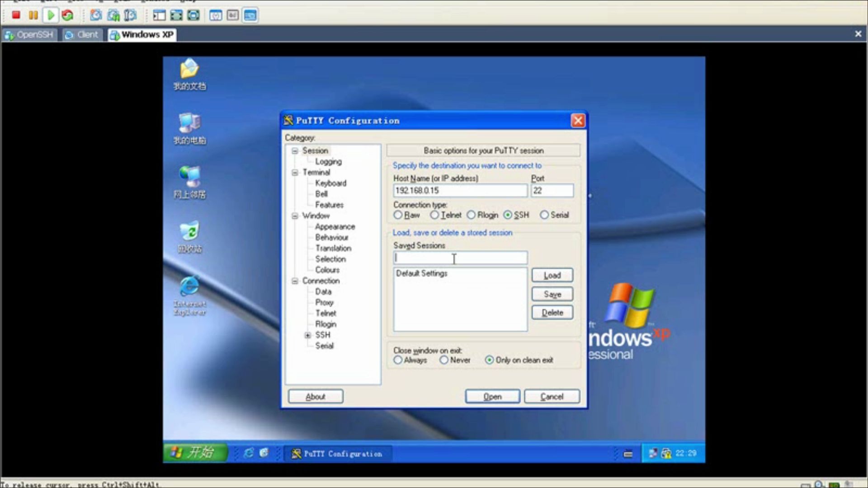Screen dimensions: 868x488
Task: Collapse the Connection category tree node
Action: coord(295,281)
